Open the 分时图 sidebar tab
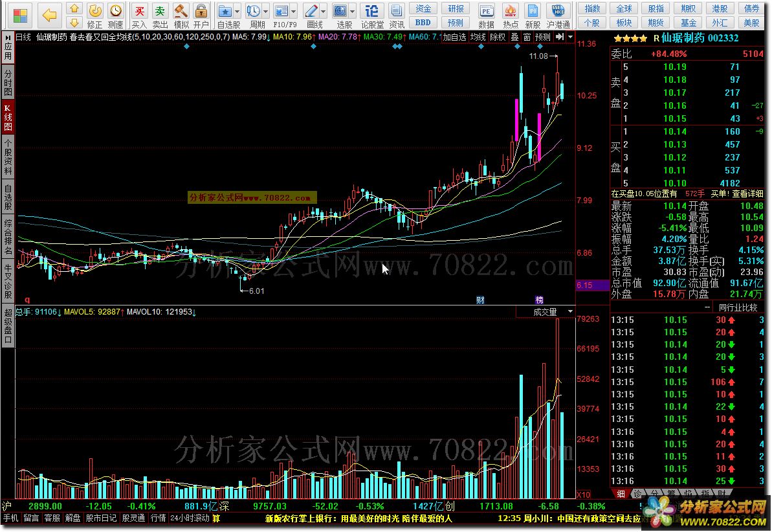Image resolution: width=772 pixels, height=532 pixels. pos(8,82)
